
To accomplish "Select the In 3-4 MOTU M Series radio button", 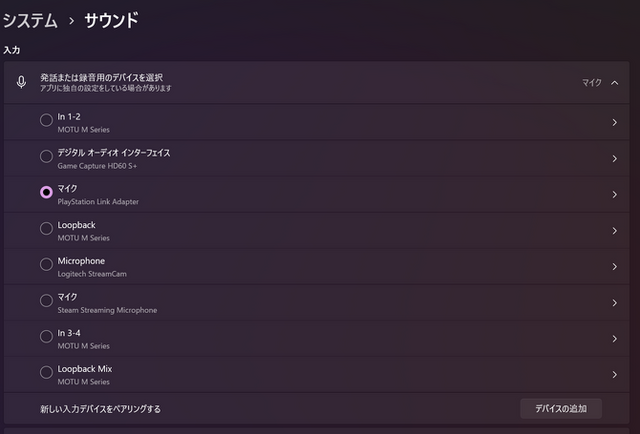I will tap(46, 337).
